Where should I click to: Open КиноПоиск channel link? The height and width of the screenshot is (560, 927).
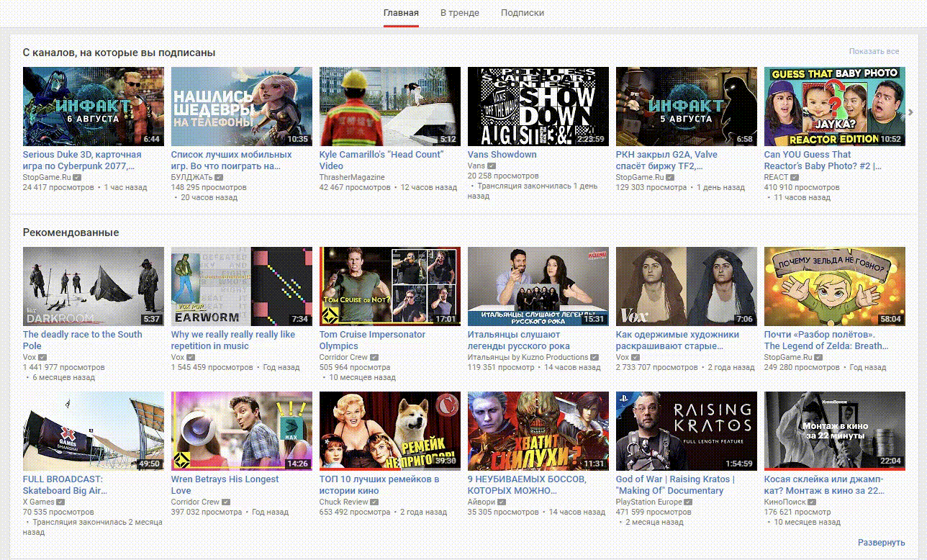pos(784,502)
